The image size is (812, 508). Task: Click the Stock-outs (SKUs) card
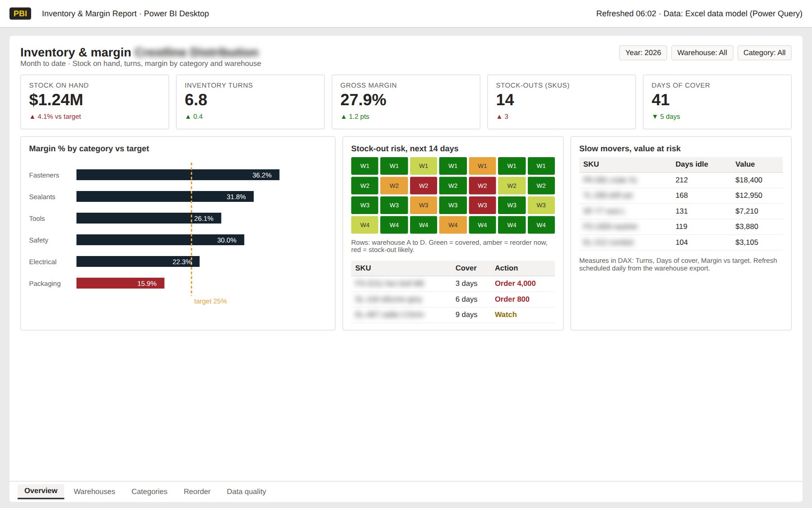tap(562, 102)
